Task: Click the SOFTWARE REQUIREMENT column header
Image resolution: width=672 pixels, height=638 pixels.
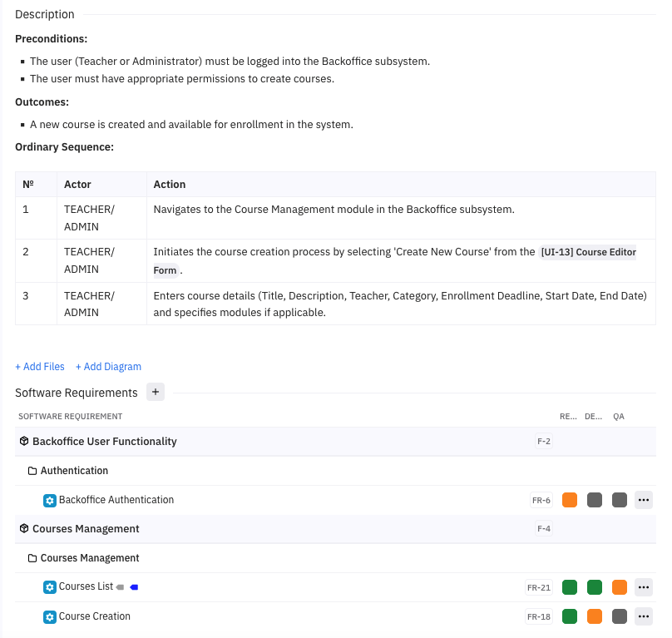Action: [x=71, y=417]
